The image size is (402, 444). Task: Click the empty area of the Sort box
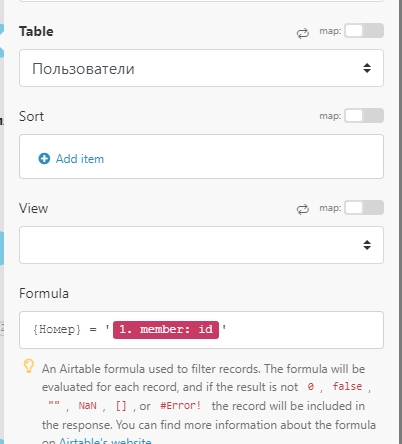coord(243,157)
